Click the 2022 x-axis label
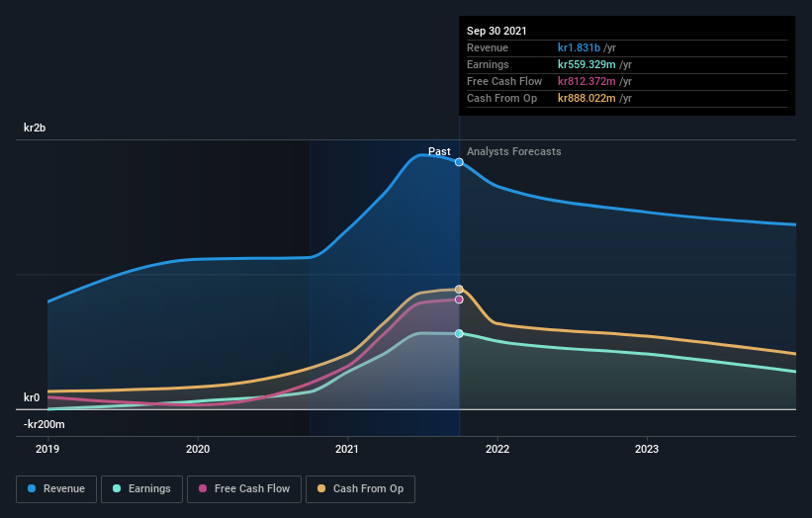 [497, 449]
